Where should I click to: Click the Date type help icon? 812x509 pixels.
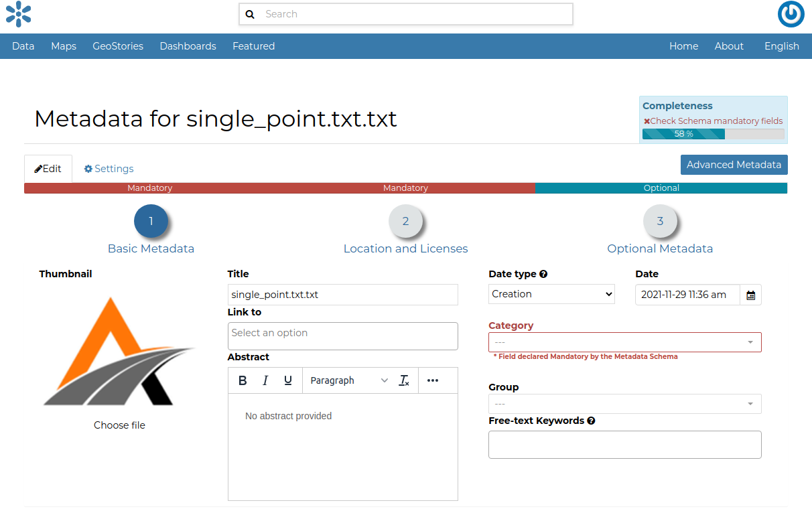pos(543,274)
